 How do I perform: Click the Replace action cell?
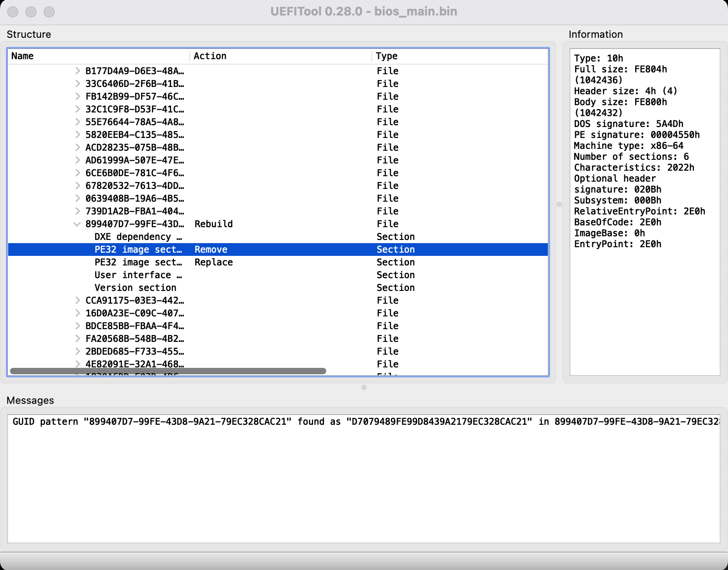(x=214, y=262)
